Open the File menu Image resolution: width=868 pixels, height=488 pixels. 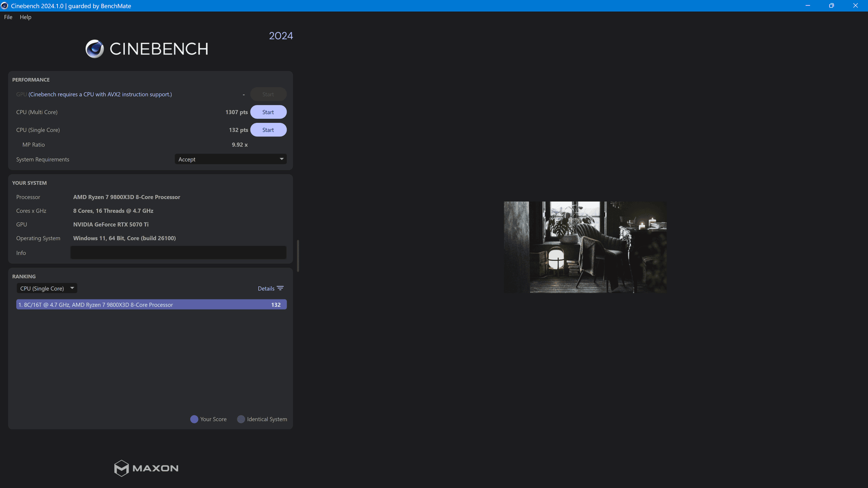point(8,17)
